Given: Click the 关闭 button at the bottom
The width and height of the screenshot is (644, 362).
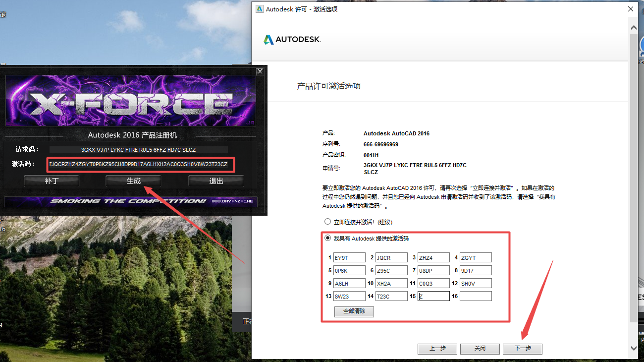Looking at the screenshot, I should [x=480, y=349].
